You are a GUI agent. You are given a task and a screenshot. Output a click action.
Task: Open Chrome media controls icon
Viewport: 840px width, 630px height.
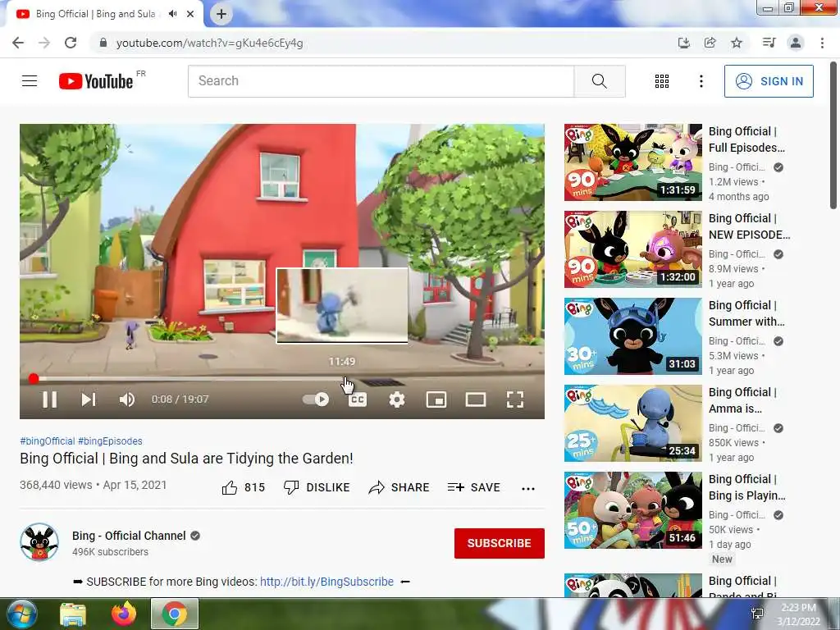click(x=769, y=43)
